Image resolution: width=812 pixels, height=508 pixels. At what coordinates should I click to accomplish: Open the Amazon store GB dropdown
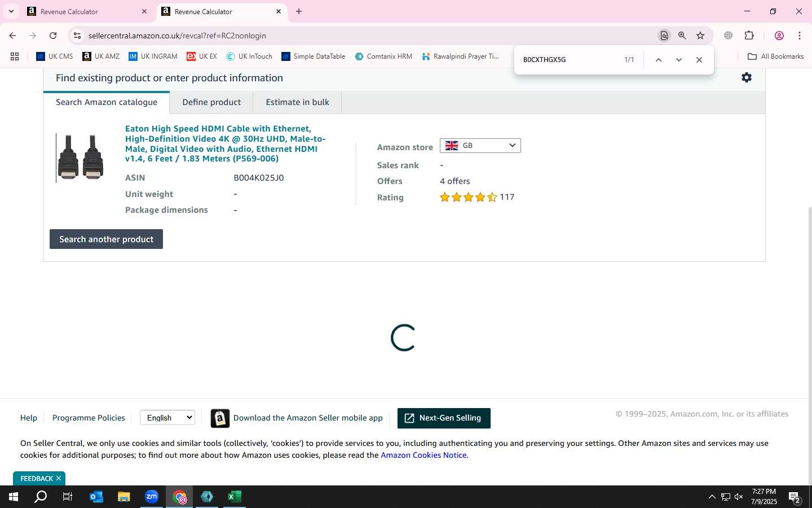coord(480,146)
